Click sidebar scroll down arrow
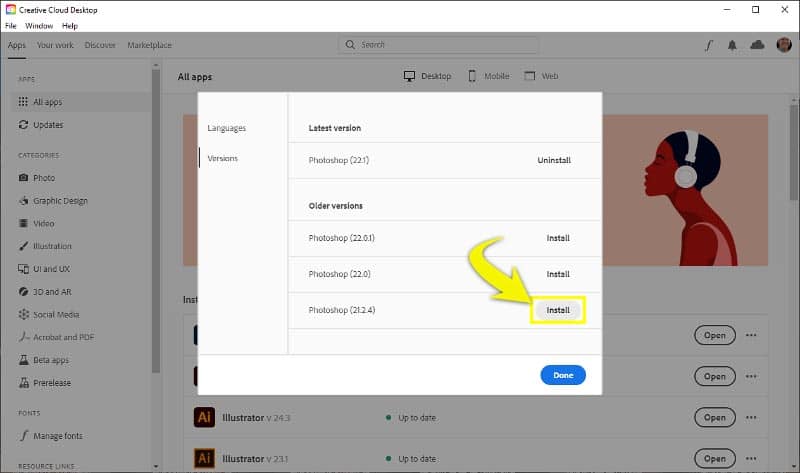 [156, 466]
